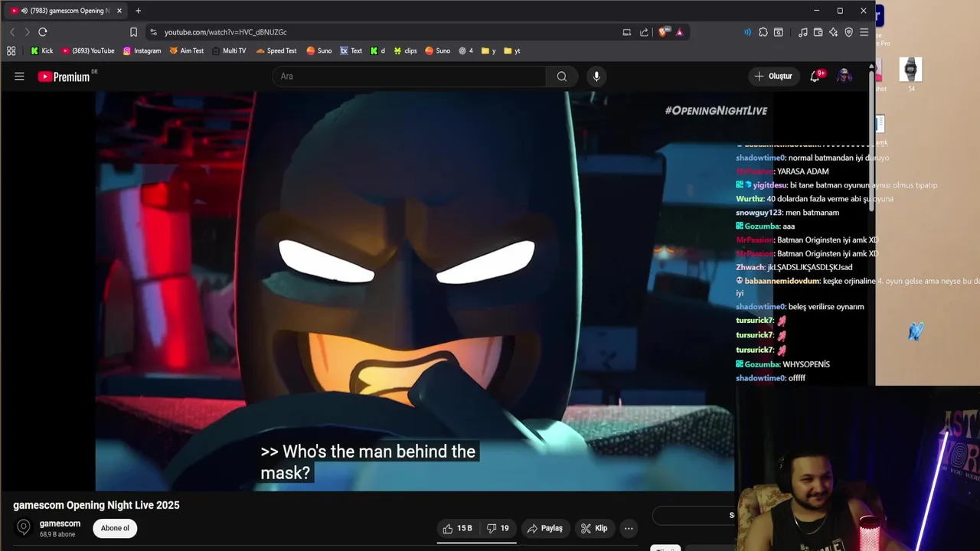Open Brave Rewards triangle icon

679,32
